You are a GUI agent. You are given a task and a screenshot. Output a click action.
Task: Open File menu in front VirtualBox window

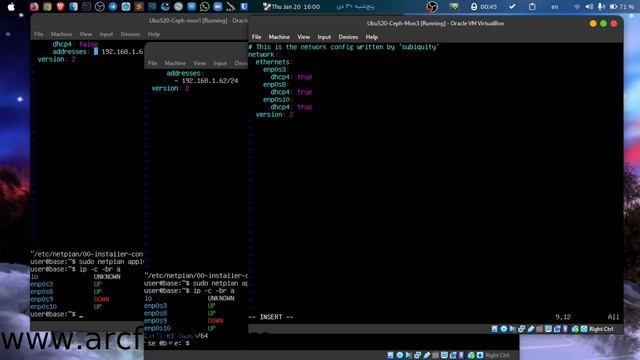pyautogui.click(x=256, y=37)
